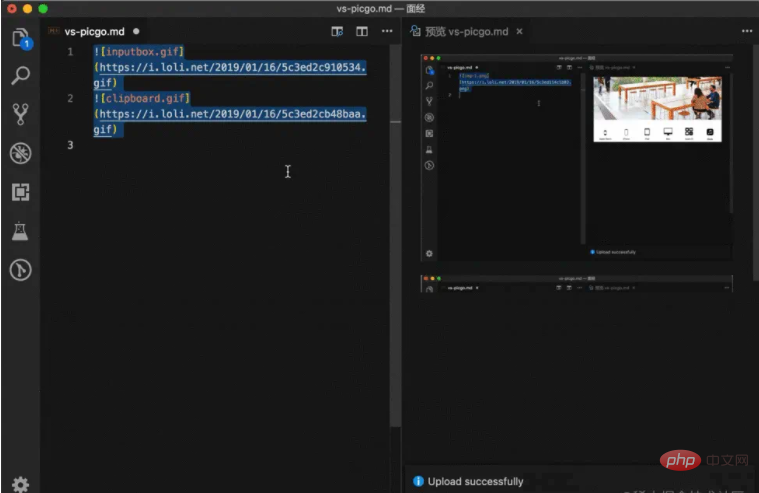Open the Manage gear icon
The width and height of the screenshot is (759, 493).
[20, 483]
